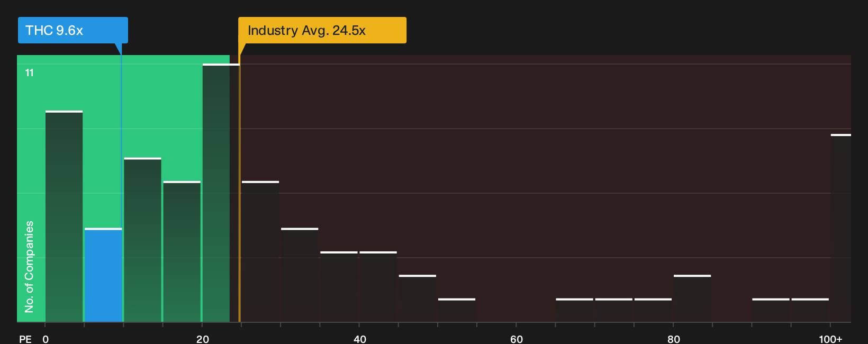The width and height of the screenshot is (868, 344).
Task: Click the bar for PE 80-85
Action: click(x=692, y=298)
